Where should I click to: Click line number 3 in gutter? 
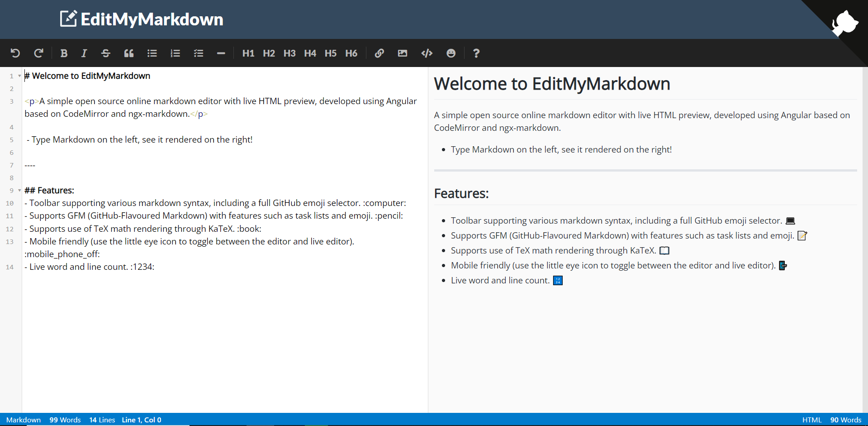click(12, 101)
